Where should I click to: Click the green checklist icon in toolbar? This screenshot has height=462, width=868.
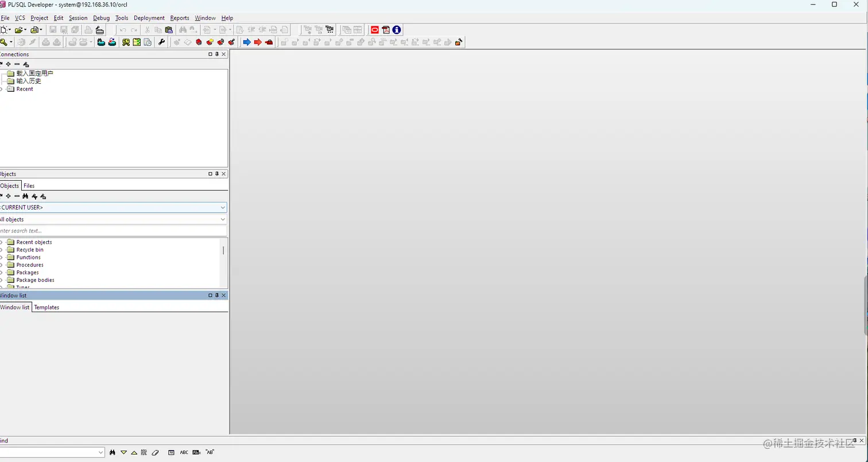coord(137,42)
